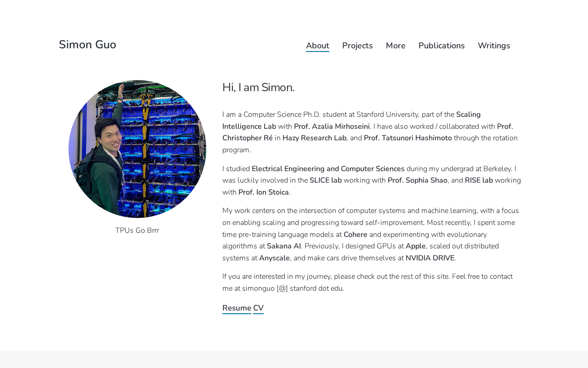Viewport: 588px width, 368px height.
Task: Click the bold Cohere text
Action: click(355, 235)
